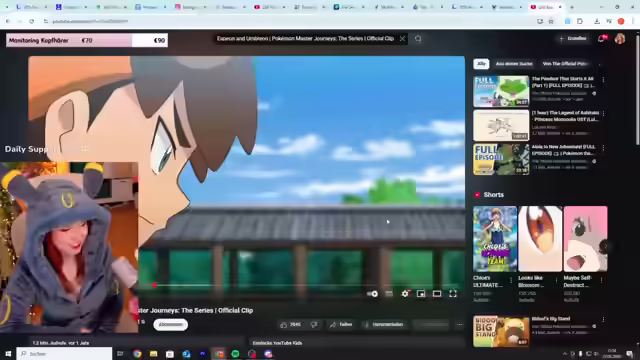Open Outlook icon on the taskbar
Viewport: 640px width, 360px height.
187,354
